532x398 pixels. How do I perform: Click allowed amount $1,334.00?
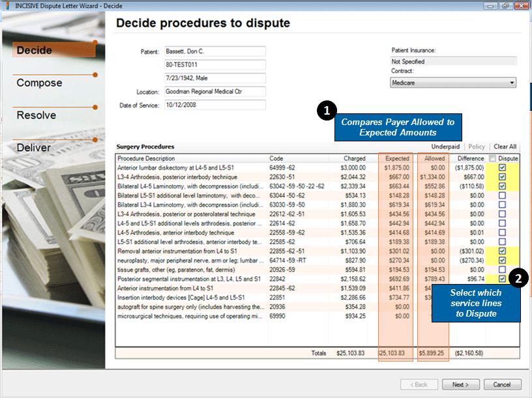coord(432,177)
